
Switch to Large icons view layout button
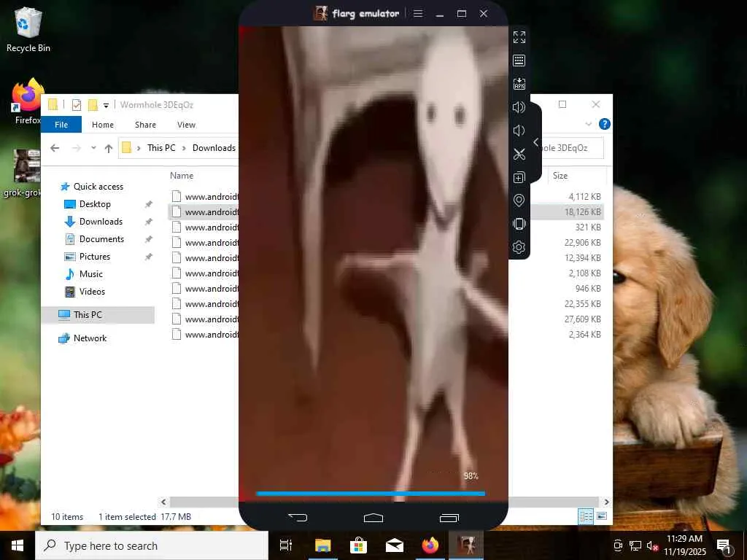pos(602,516)
